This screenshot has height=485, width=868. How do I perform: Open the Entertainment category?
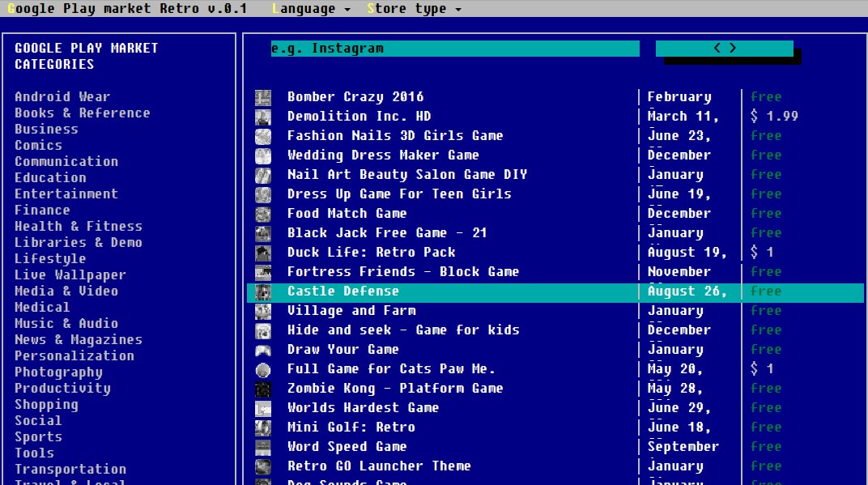click(66, 194)
